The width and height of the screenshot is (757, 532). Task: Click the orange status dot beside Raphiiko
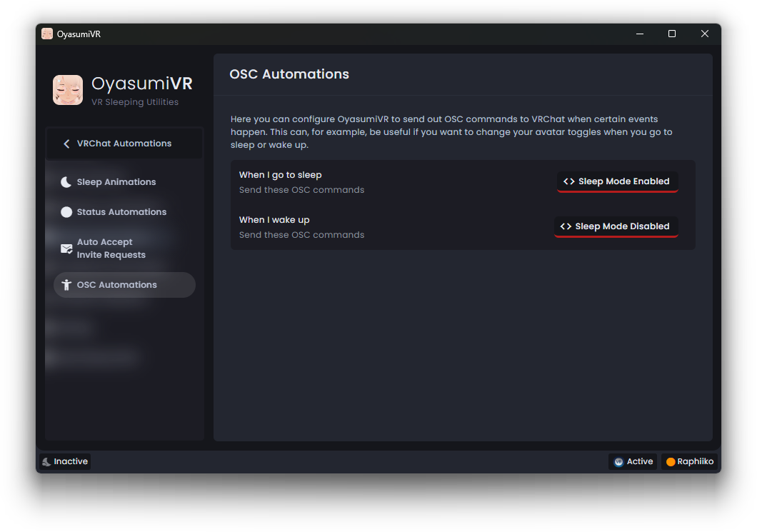(x=670, y=462)
